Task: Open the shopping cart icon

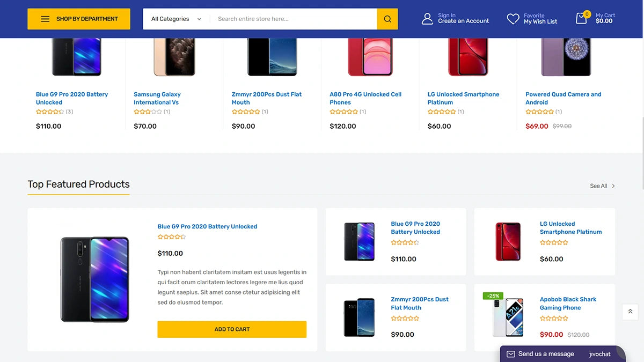Action: [x=582, y=18]
